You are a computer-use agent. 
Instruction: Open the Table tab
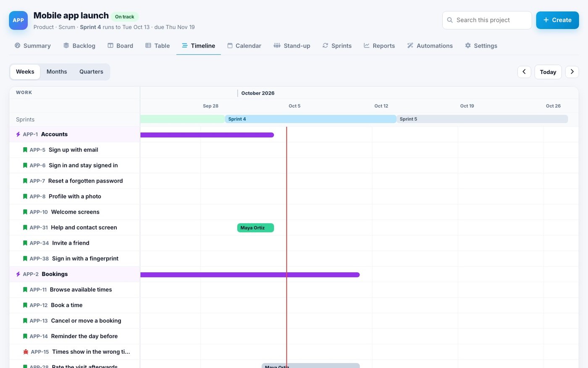coord(157,46)
